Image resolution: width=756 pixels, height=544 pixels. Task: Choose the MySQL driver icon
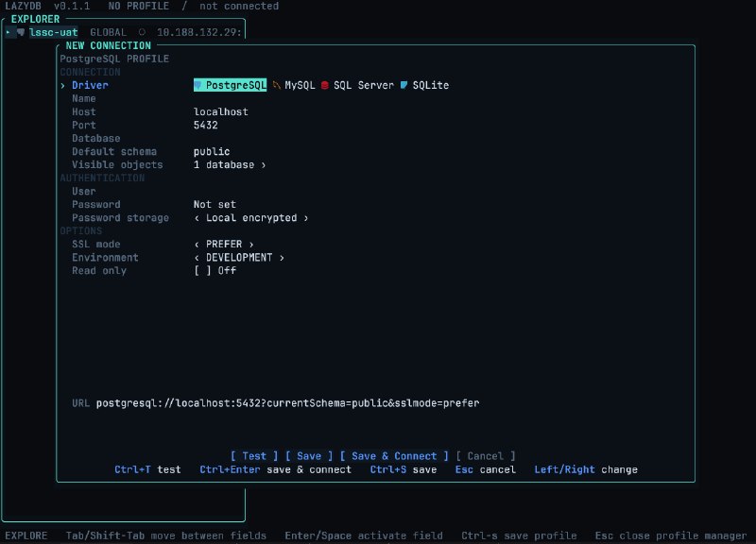(x=276, y=85)
